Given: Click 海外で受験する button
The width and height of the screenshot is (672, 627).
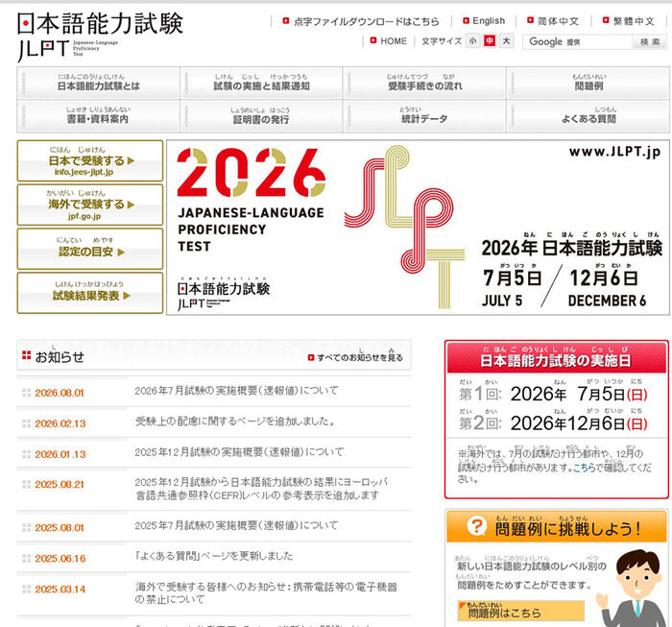Looking at the screenshot, I should 90,205.
